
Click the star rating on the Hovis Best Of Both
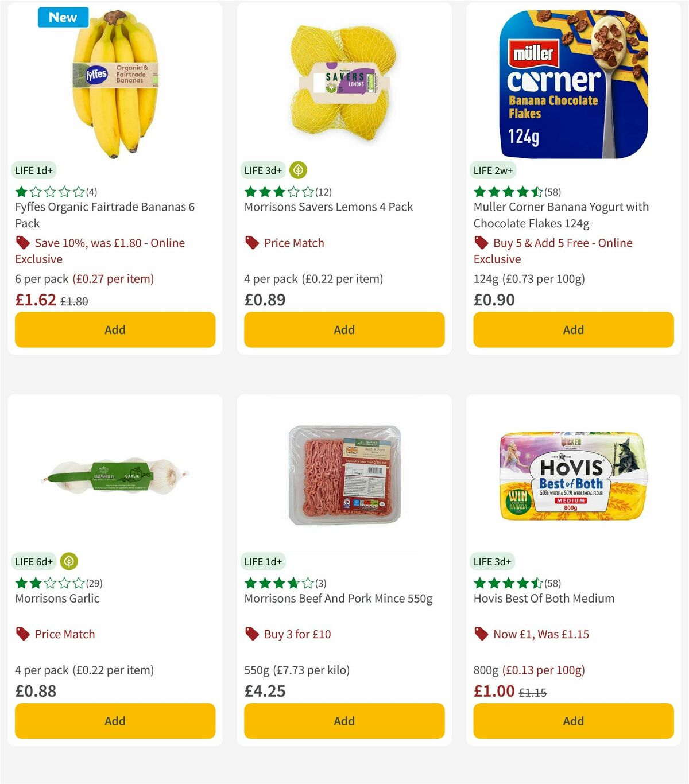pos(507,583)
